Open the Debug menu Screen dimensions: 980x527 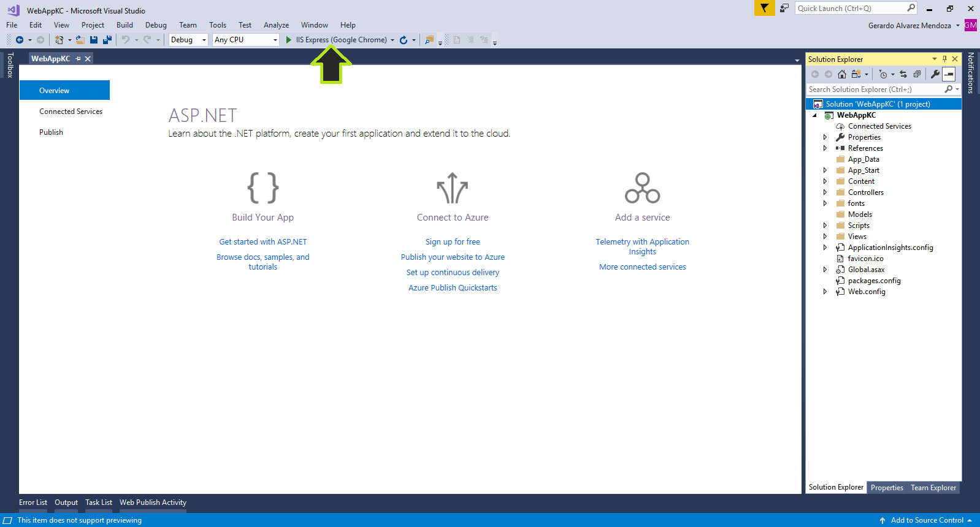(156, 25)
